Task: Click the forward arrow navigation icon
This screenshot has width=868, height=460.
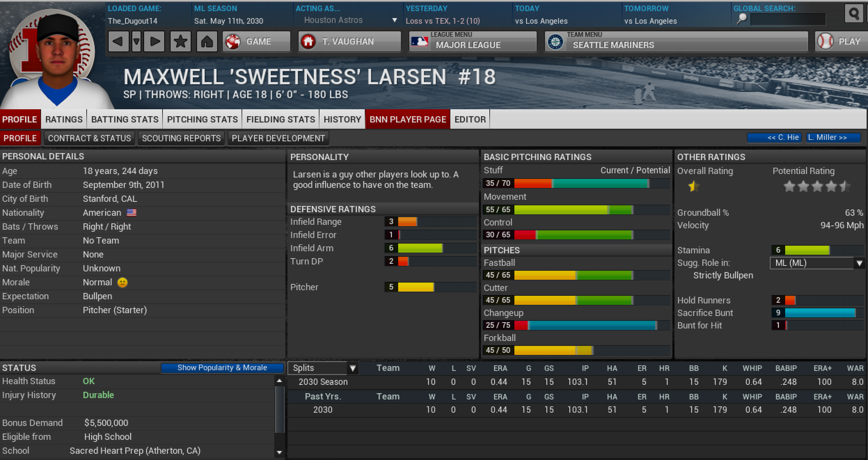Action: (x=155, y=42)
